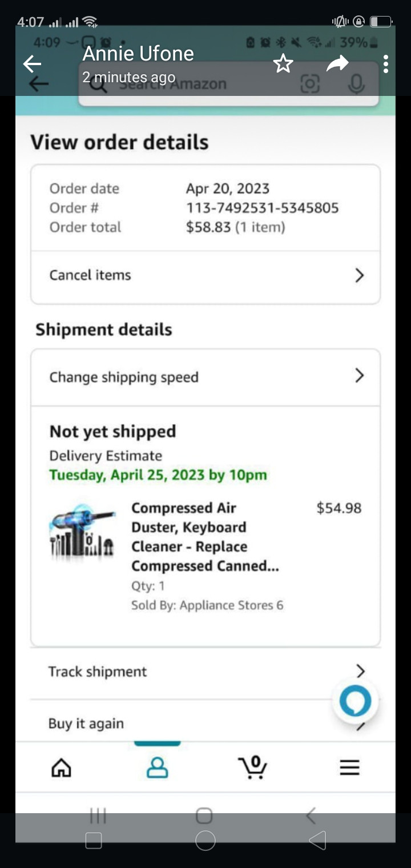
Task: Open the account profile tab
Action: coord(158,767)
